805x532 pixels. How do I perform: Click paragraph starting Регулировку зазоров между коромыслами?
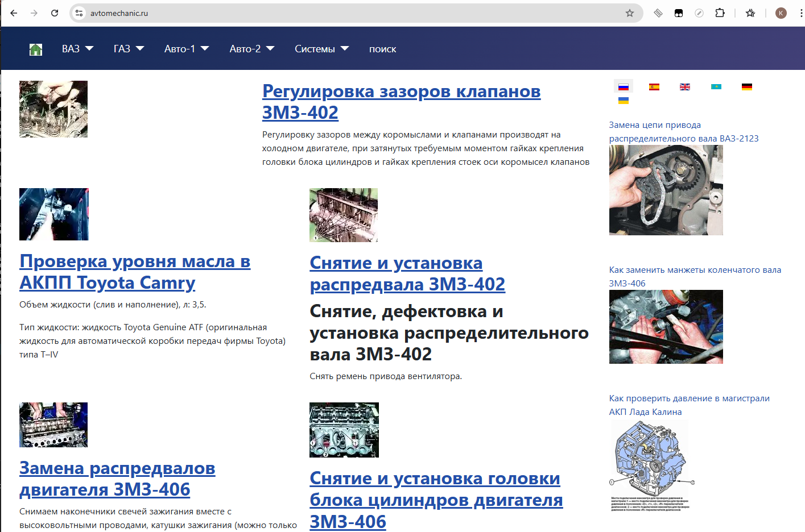pyautogui.click(x=426, y=148)
